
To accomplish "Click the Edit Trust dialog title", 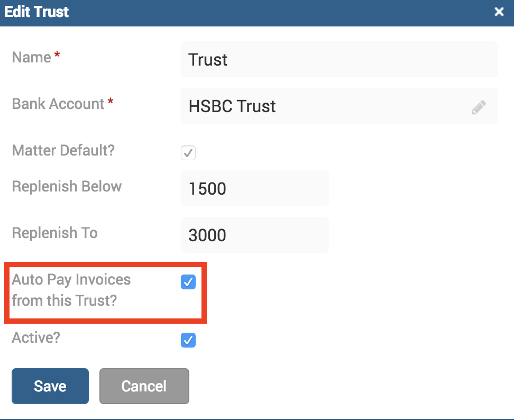I will (36, 12).
